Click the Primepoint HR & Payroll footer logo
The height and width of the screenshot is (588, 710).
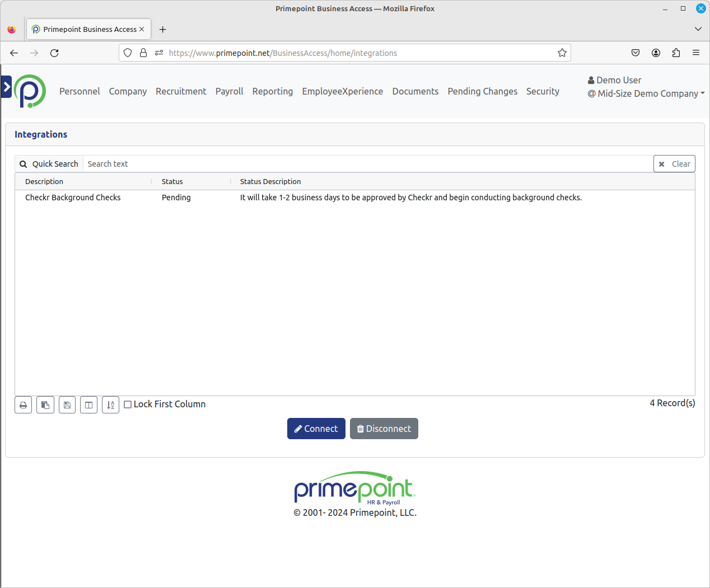pyautogui.click(x=355, y=488)
